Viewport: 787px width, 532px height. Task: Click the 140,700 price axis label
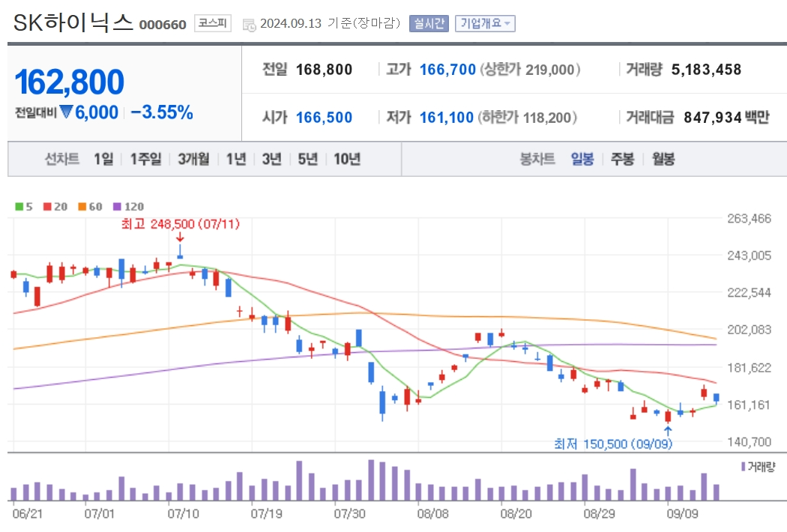point(749,441)
